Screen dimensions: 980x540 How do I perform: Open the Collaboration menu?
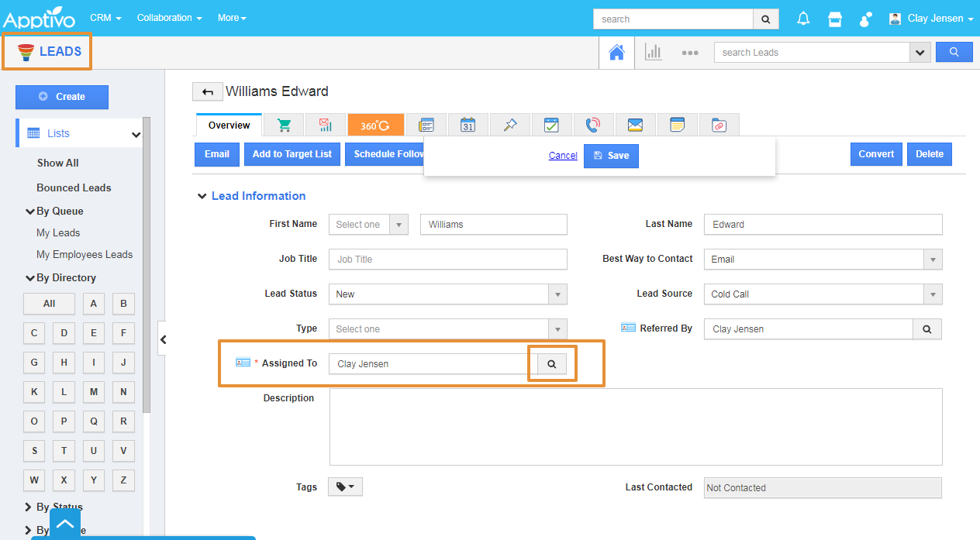tap(169, 18)
